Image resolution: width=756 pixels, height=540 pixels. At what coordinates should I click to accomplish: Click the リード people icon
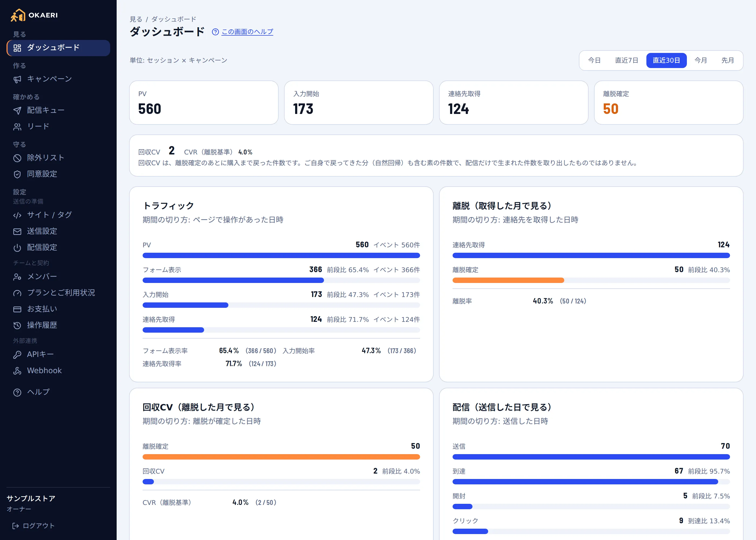(x=17, y=127)
